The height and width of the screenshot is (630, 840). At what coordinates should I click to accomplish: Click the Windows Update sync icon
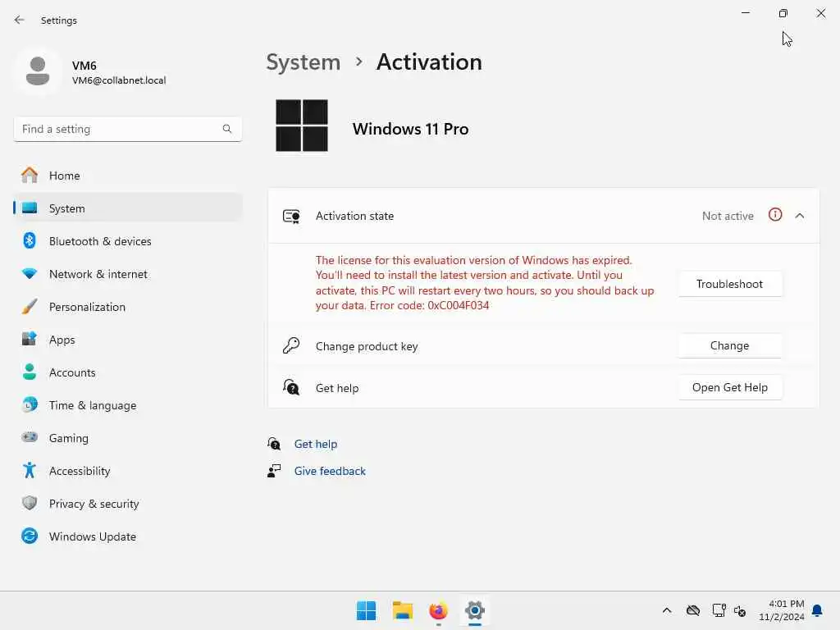click(30, 536)
